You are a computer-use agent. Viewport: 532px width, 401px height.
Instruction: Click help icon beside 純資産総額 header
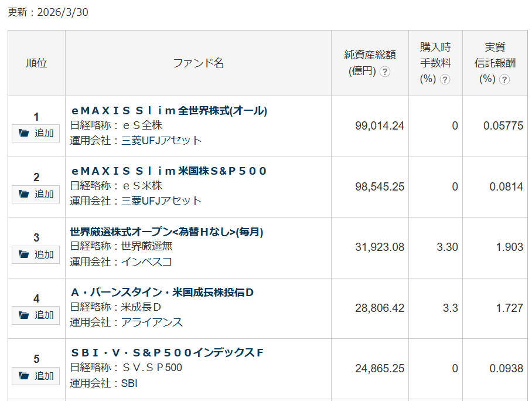(x=385, y=72)
